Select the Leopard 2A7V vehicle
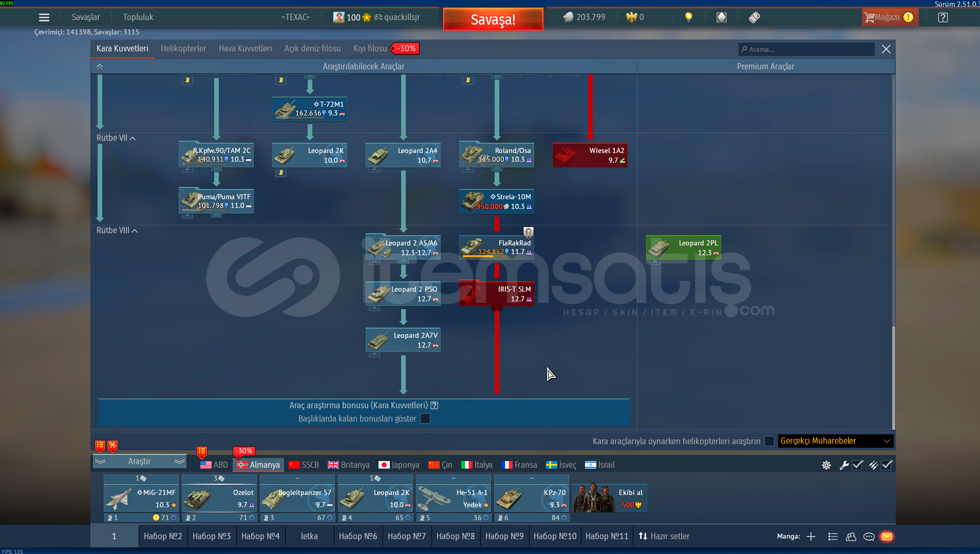The image size is (980, 554). (403, 340)
